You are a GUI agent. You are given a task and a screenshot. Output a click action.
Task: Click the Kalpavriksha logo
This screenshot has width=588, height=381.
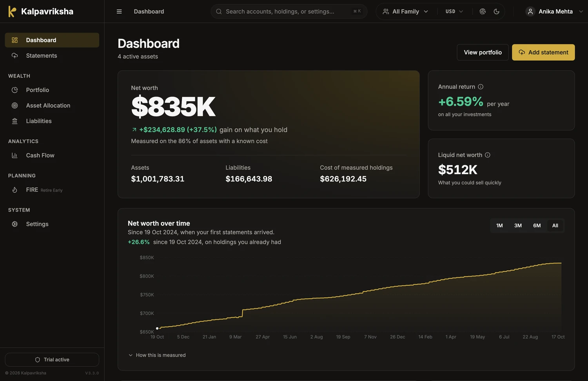tap(41, 11)
